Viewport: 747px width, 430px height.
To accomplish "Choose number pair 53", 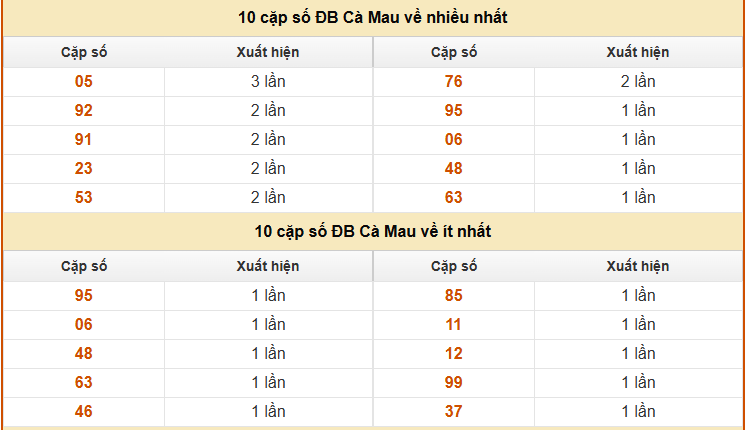I will point(84,198).
